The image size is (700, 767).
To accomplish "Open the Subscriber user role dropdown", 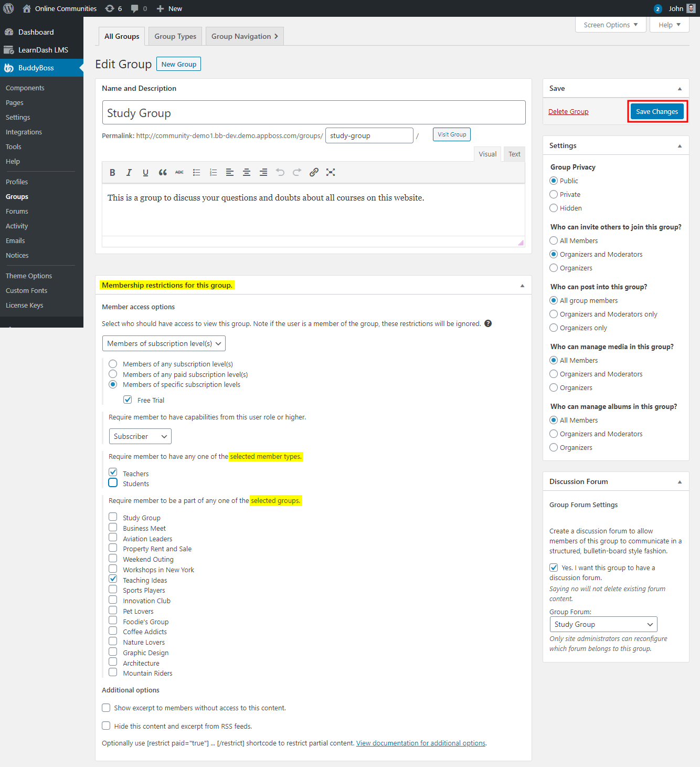I will (x=140, y=436).
